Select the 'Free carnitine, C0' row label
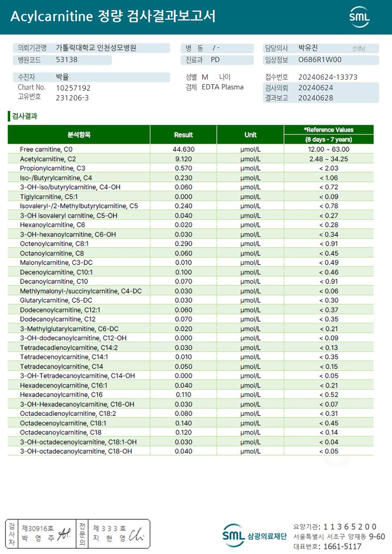Screen dimensions: 392x554 pos(46,150)
